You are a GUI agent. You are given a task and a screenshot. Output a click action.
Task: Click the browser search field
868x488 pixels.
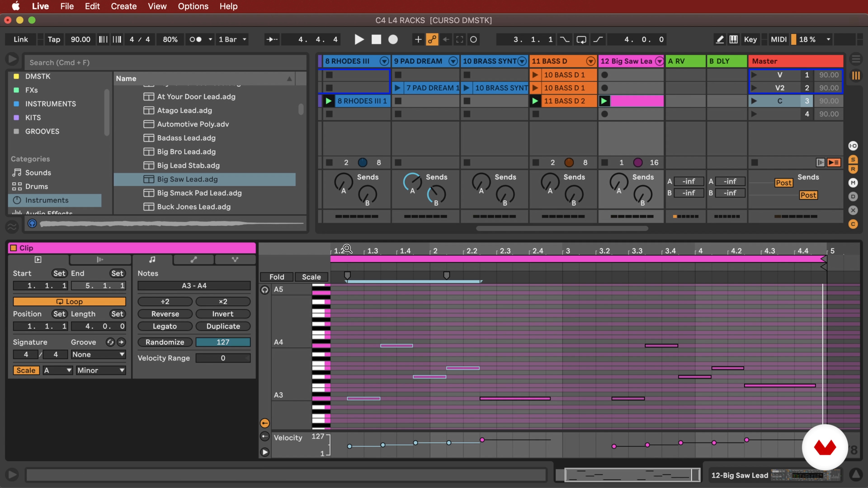[165, 62]
